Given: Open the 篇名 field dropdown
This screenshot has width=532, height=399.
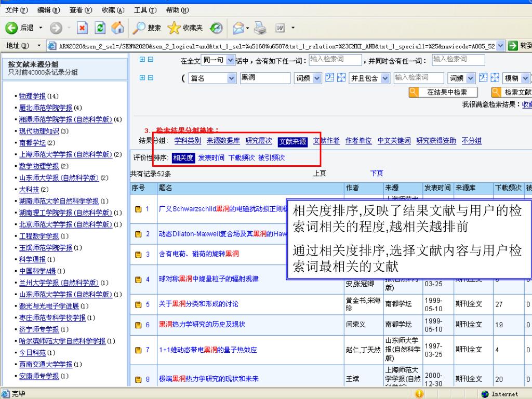Looking at the screenshot, I should coord(231,78).
